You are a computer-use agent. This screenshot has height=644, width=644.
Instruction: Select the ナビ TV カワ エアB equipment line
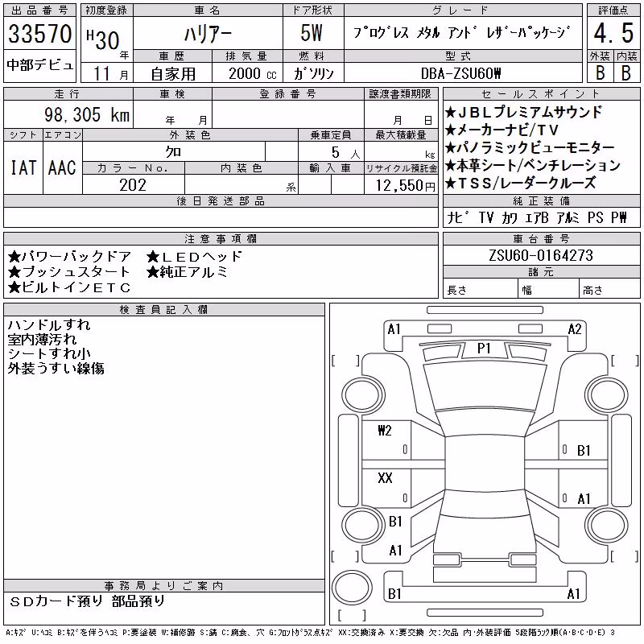pyautogui.click(x=537, y=217)
